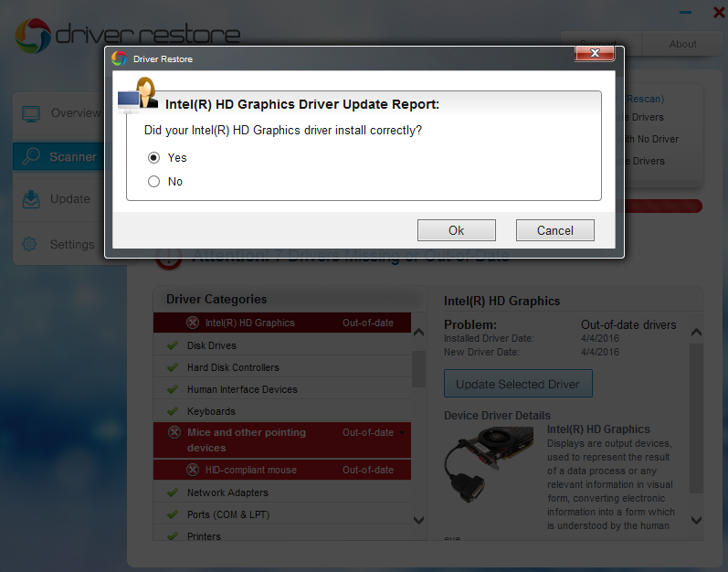Screen dimensions: 728x572
Task: Click the support person icon in dialog
Action: click(138, 96)
